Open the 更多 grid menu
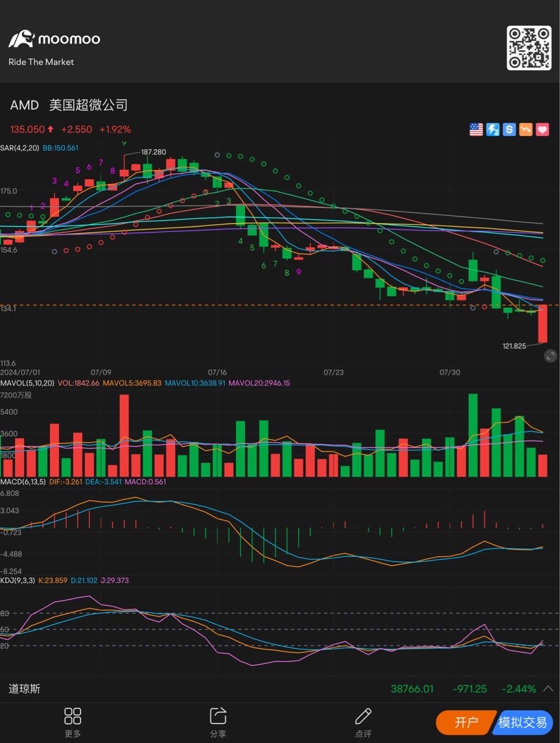The image size is (560, 743). click(73, 722)
